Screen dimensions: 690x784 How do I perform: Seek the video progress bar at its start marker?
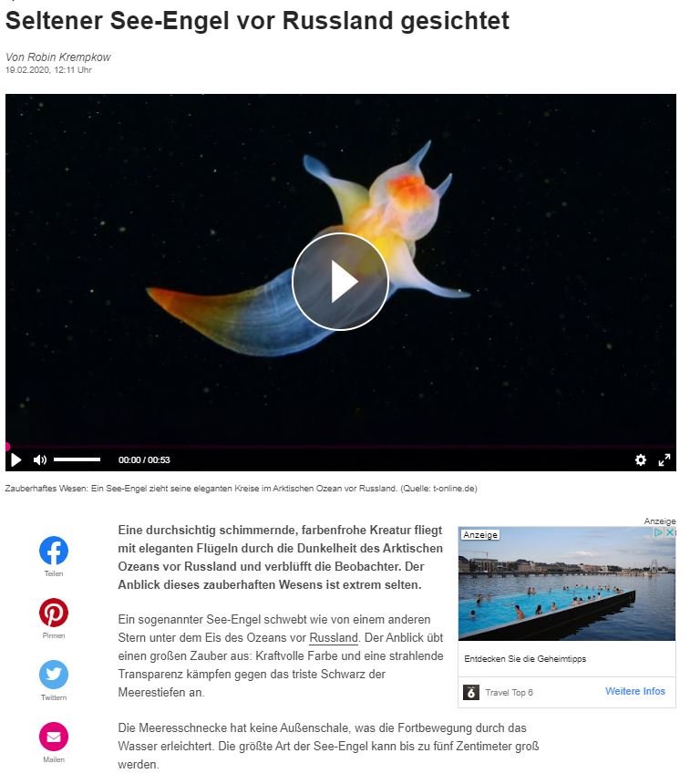coord(7,447)
